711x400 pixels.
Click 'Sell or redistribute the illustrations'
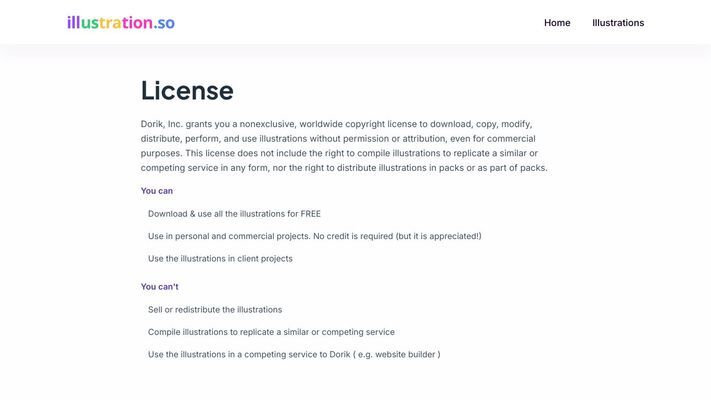(215, 310)
